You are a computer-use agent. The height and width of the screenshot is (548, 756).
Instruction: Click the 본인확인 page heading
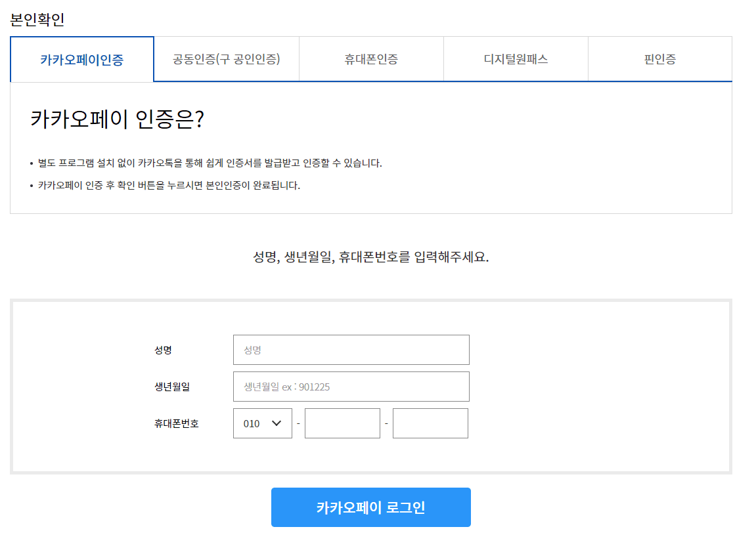tap(37, 20)
